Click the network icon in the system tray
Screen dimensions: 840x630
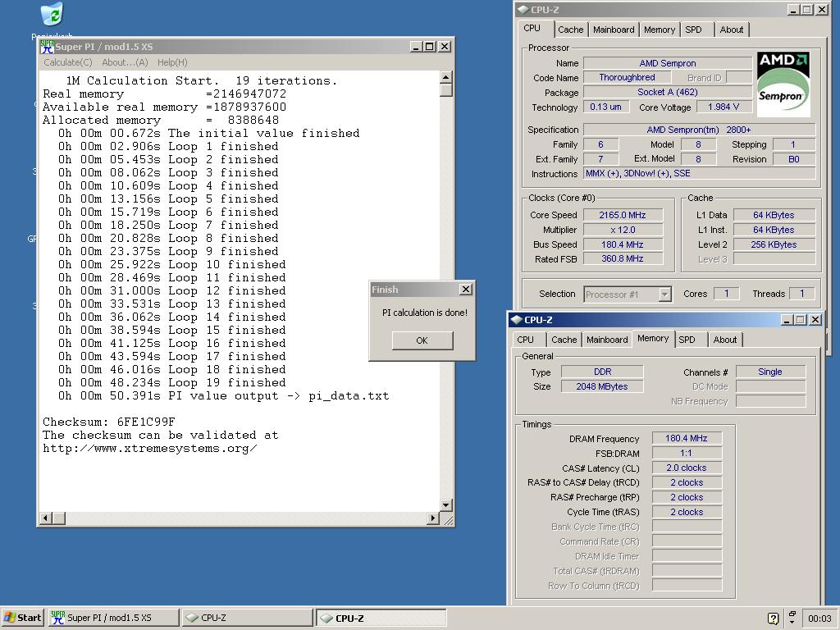pyautogui.click(x=792, y=617)
